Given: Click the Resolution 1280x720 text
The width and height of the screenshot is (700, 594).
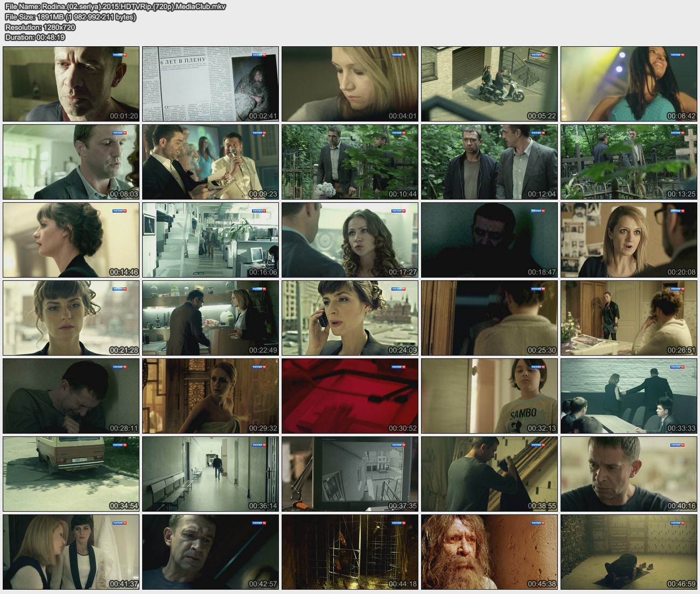Looking at the screenshot, I should click(40, 27).
